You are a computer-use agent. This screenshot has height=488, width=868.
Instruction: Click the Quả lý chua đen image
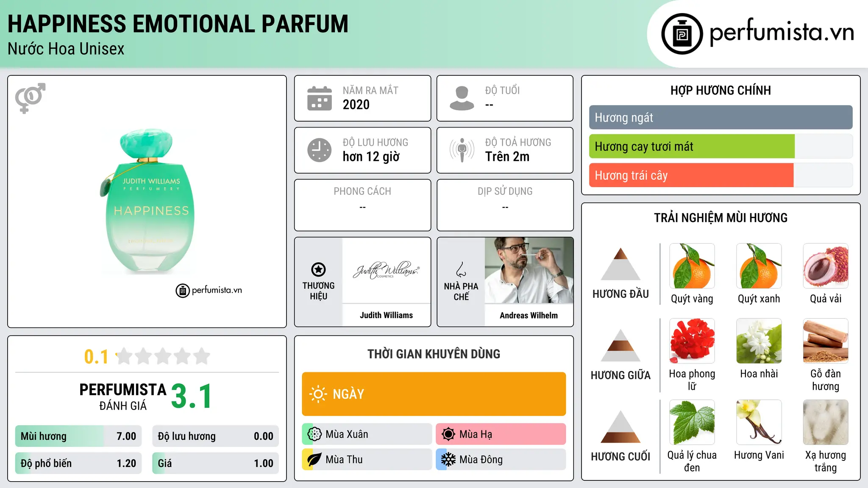tap(692, 422)
